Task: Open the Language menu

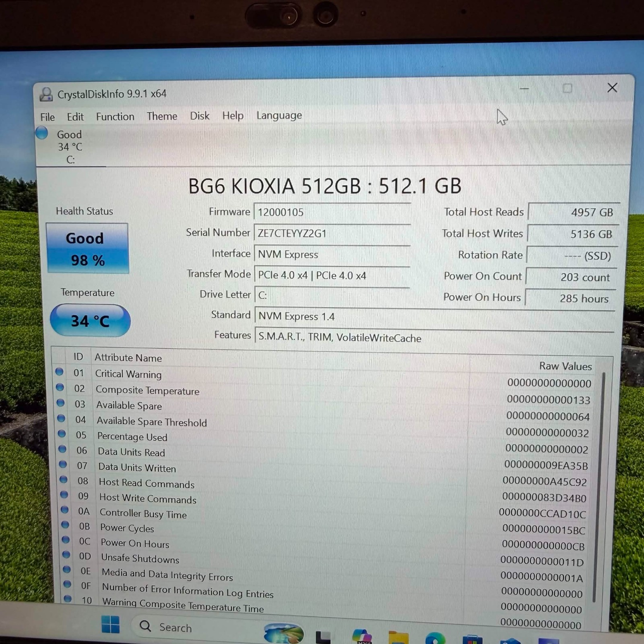Action: [x=279, y=116]
